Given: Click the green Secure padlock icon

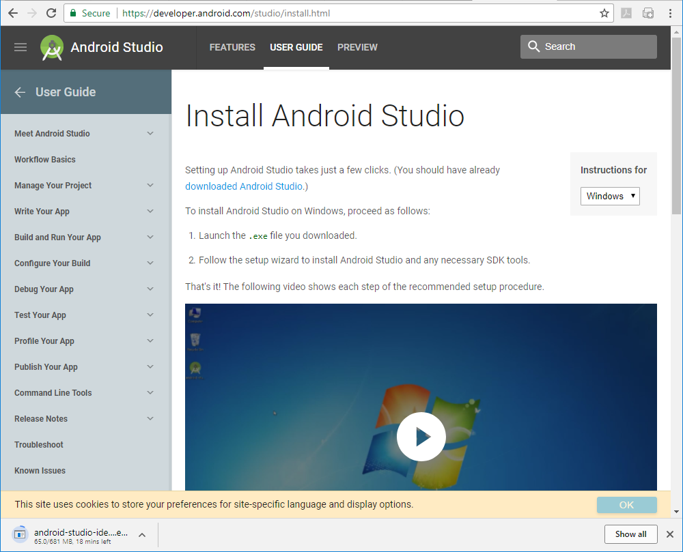Looking at the screenshot, I should click(73, 13).
